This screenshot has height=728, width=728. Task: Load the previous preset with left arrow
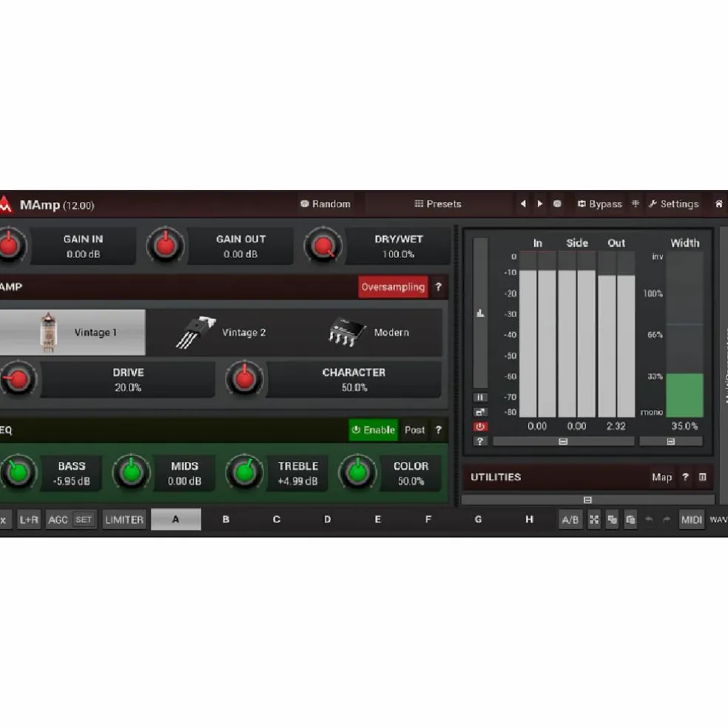pyautogui.click(x=523, y=203)
